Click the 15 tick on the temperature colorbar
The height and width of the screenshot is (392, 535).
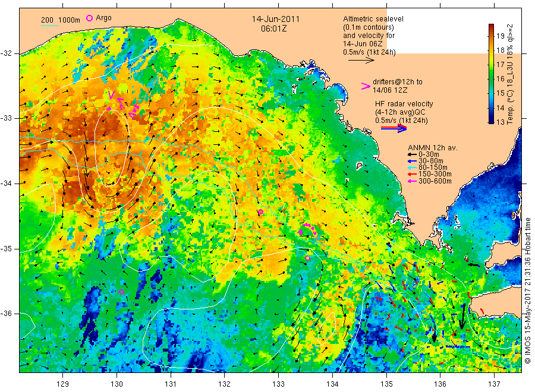(x=500, y=93)
